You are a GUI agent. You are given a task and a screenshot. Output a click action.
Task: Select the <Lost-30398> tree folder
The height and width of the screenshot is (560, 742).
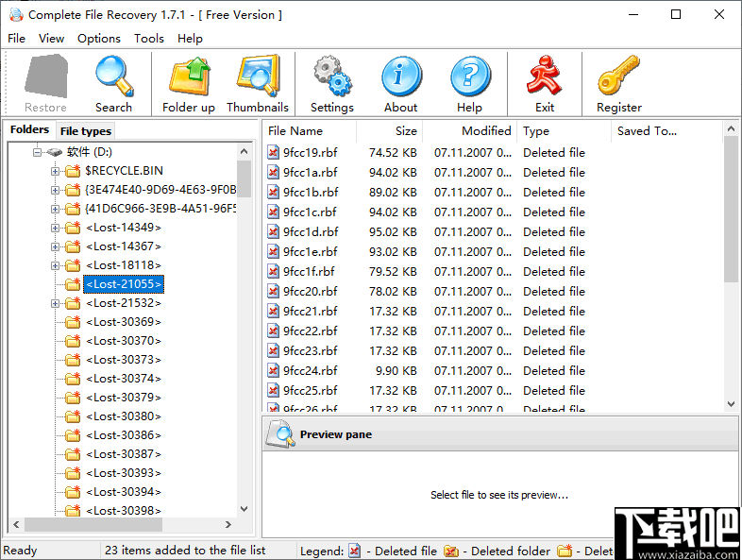pos(124,510)
